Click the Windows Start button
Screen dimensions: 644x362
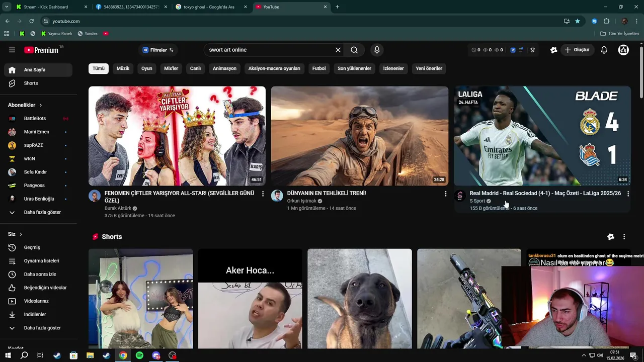click(8, 355)
